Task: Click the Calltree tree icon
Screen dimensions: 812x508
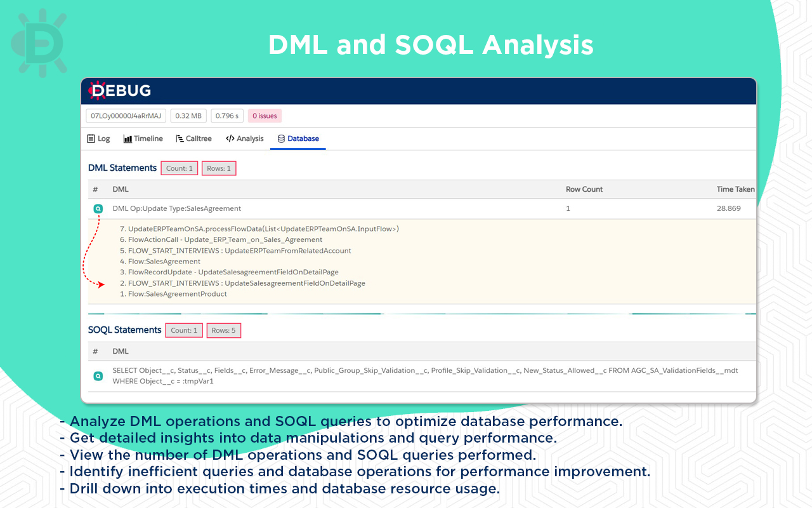Action: point(180,138)
